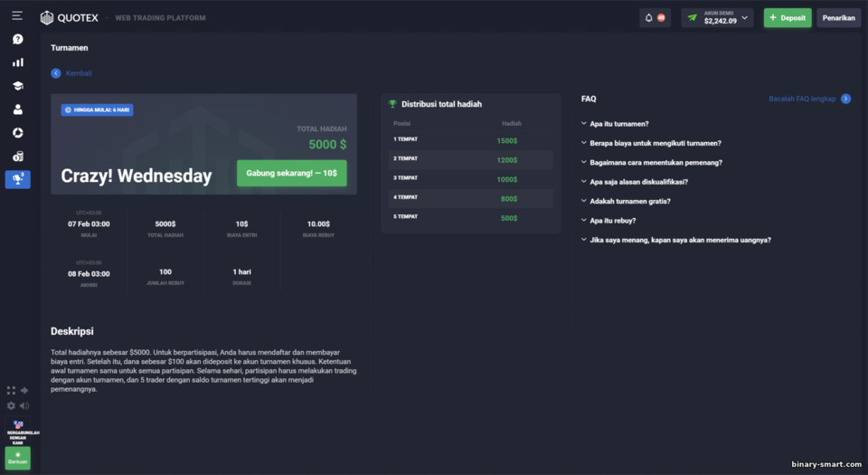
Task: Click the 10.00$ biaya rebuy value
Action: pos(318,223)
